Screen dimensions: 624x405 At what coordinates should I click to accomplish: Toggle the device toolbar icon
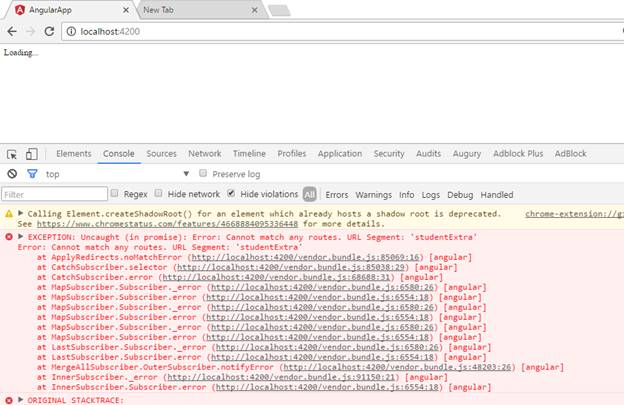click(x=31, y=154)
